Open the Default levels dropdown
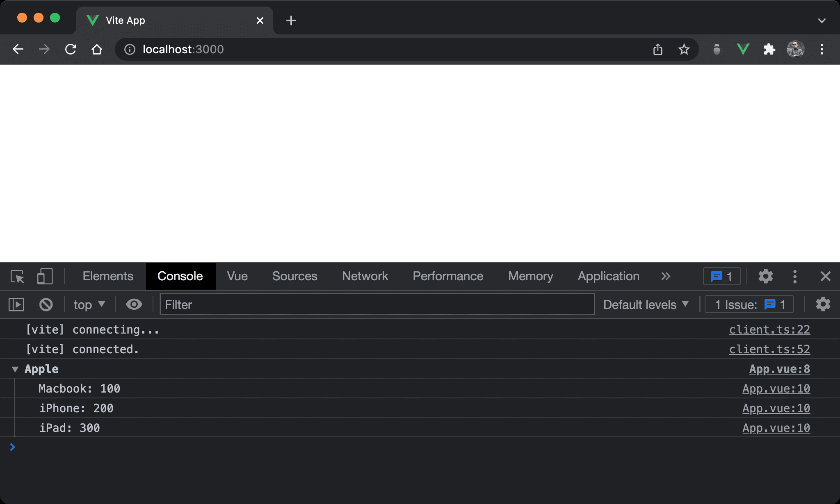Image resolution: width=840 pixels, height=504 pixels. click(x=646, y=304)
